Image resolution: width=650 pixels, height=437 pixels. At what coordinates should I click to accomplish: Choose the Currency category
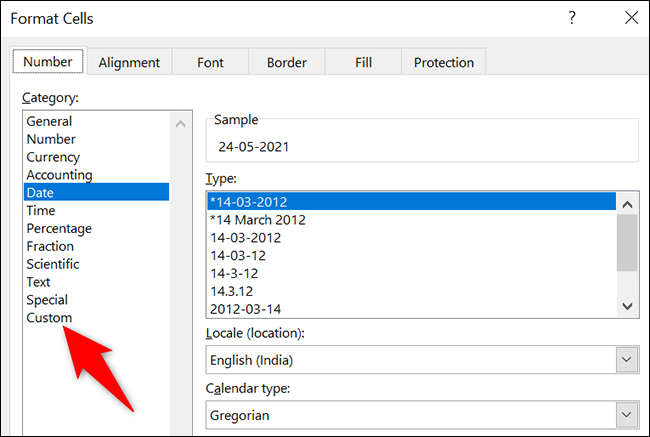(x=53, y=157)
